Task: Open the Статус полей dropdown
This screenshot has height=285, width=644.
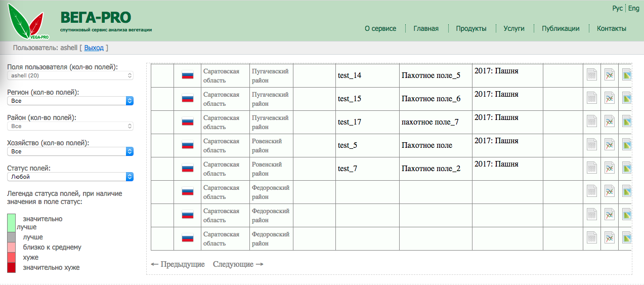Action: (70, 177)
